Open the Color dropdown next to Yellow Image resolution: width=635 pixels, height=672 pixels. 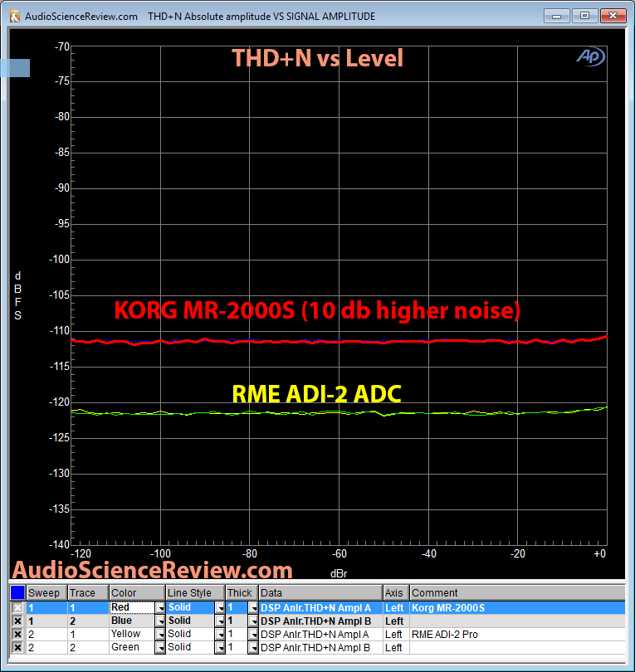pyautogui.click(x=160, y=635)
